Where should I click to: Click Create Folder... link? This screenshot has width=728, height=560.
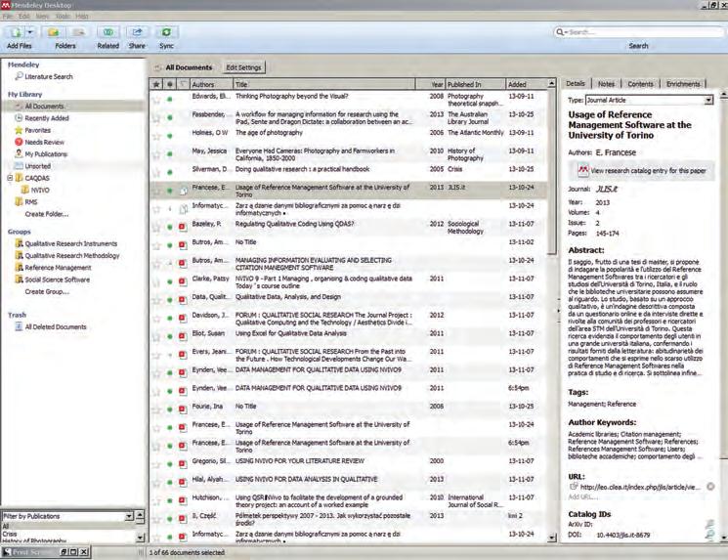tap(47, 214)
